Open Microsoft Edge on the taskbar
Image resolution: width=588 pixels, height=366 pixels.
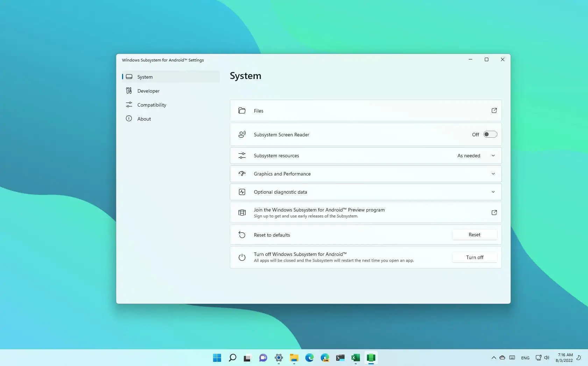pos(310,358)
